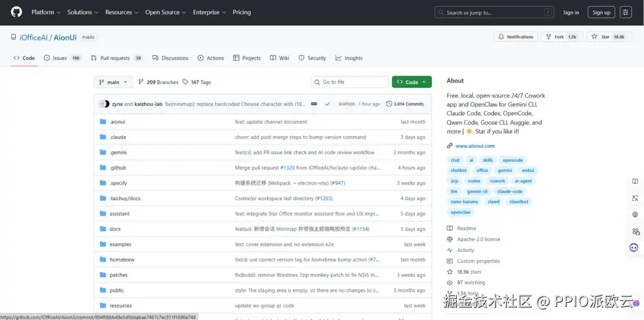The image size is (644, 320).
Task: Switch to the Insights tab
Action: pyautogui.click(x=349, y=58)
